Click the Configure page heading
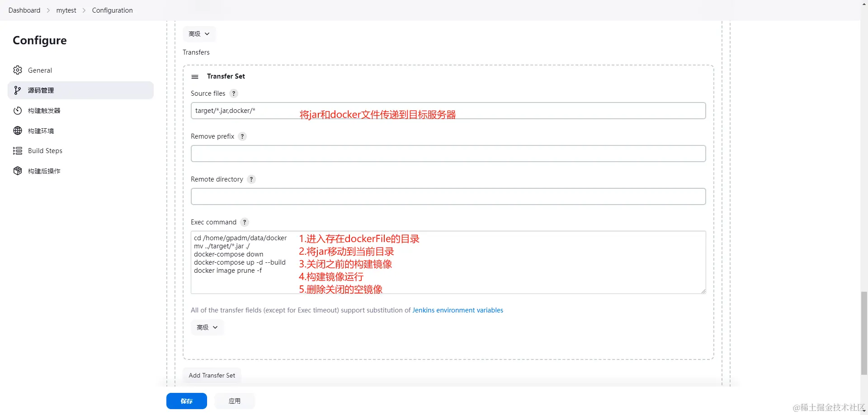 pos(40,40)
